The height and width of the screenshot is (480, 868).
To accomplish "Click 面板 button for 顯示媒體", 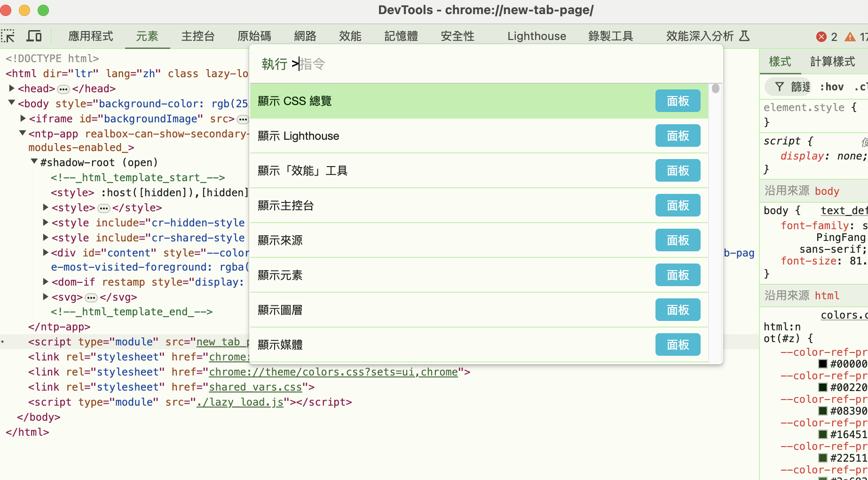I will pyautogui.click(x=678, y=345).
